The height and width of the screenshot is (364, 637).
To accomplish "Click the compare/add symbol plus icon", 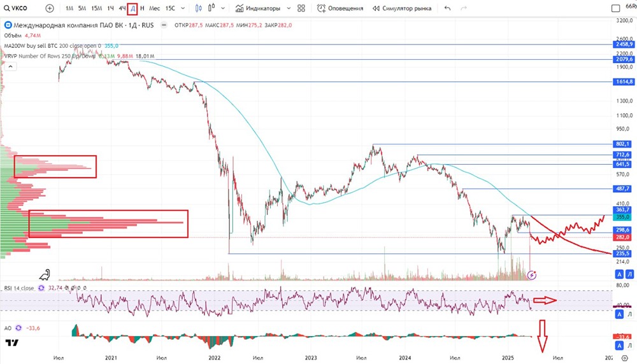I will click(50, 8).
